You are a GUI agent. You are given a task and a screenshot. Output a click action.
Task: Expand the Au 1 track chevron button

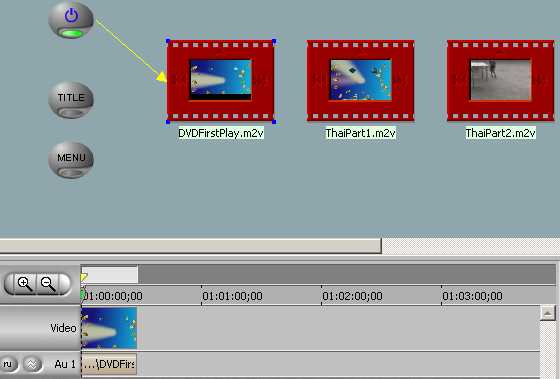tap(32, 364)
